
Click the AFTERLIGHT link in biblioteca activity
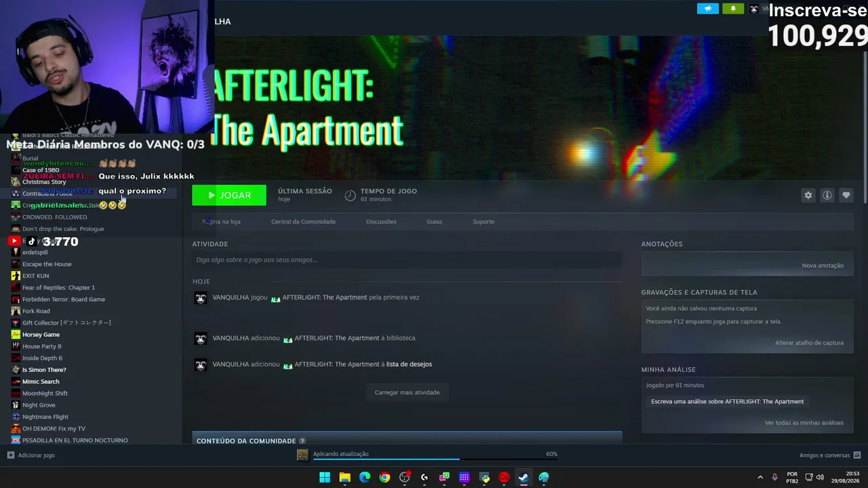[336, 338]
